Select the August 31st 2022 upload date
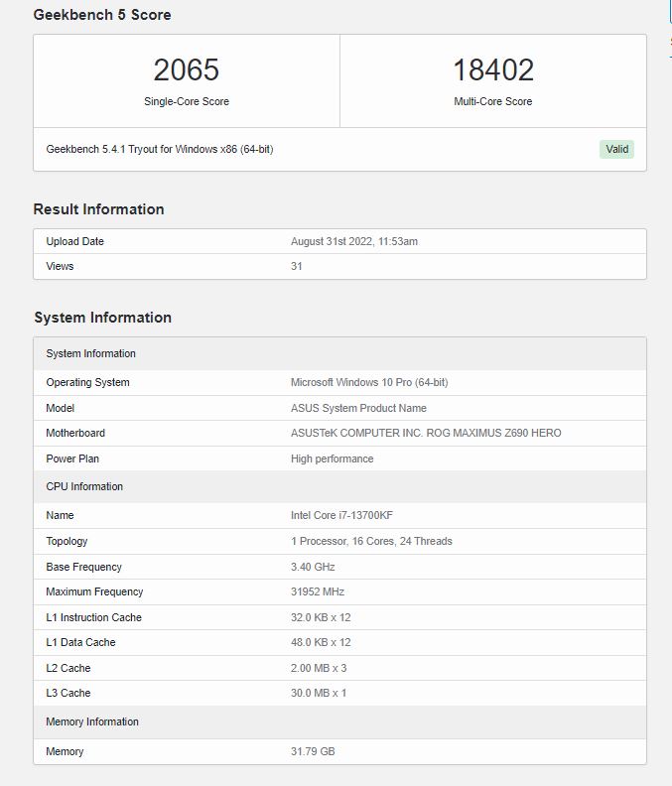 (354, 241)
